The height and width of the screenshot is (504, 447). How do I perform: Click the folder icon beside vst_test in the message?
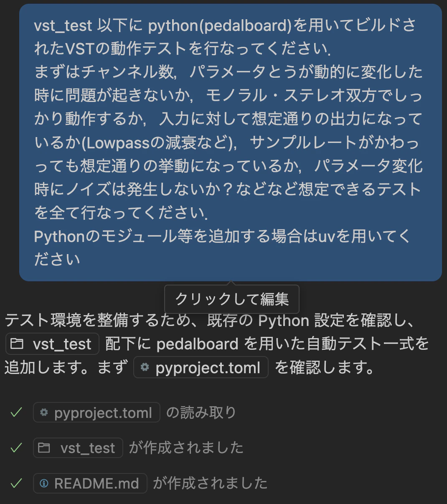coord(17,344)
